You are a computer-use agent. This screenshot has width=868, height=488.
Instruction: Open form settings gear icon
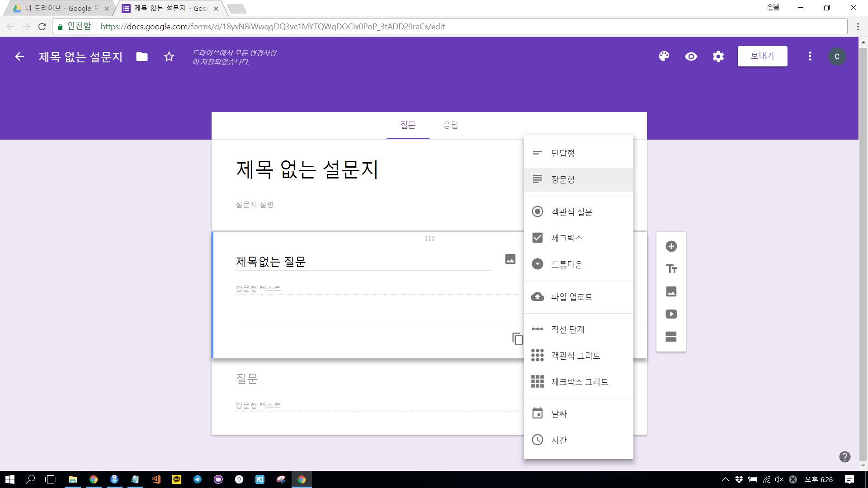pos(718,56)
